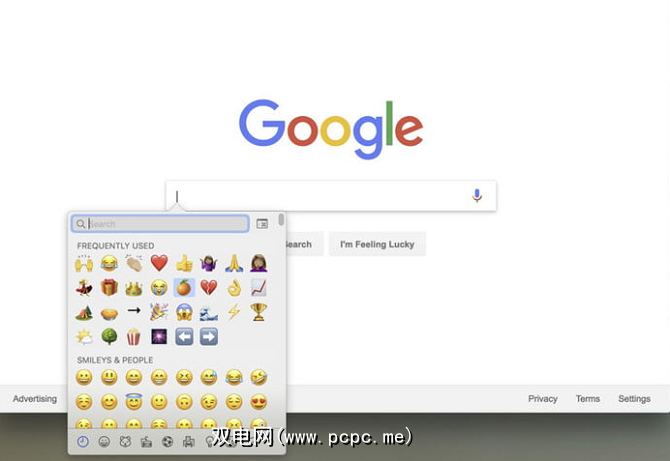
Task: Choose the chart increasing emoji
Action: (259, 288)
